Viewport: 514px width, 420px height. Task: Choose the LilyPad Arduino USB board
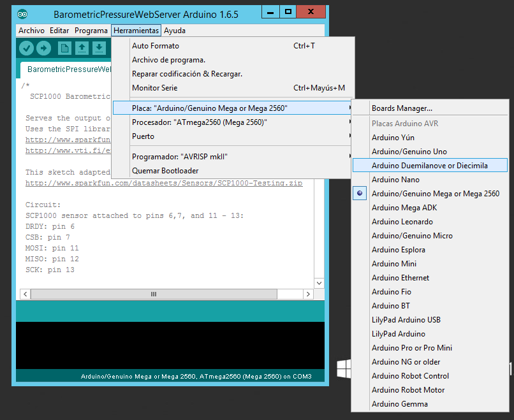tap(430, 320)
